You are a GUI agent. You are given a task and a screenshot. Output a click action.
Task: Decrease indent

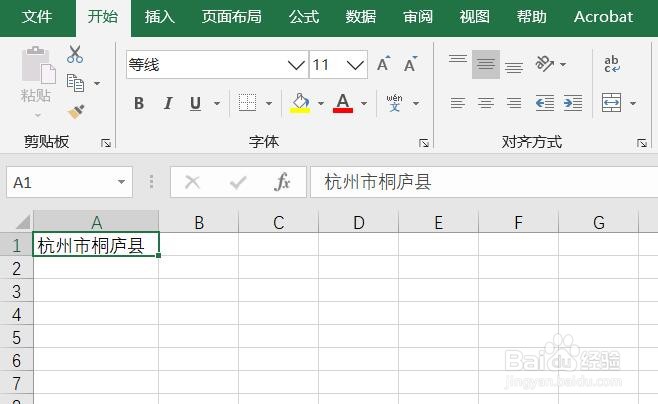545,103
